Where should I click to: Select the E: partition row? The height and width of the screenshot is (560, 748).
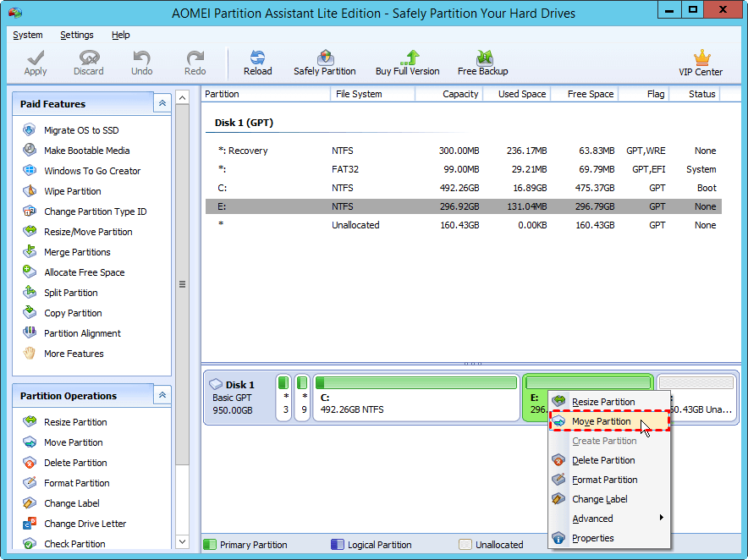click(464, 206)
